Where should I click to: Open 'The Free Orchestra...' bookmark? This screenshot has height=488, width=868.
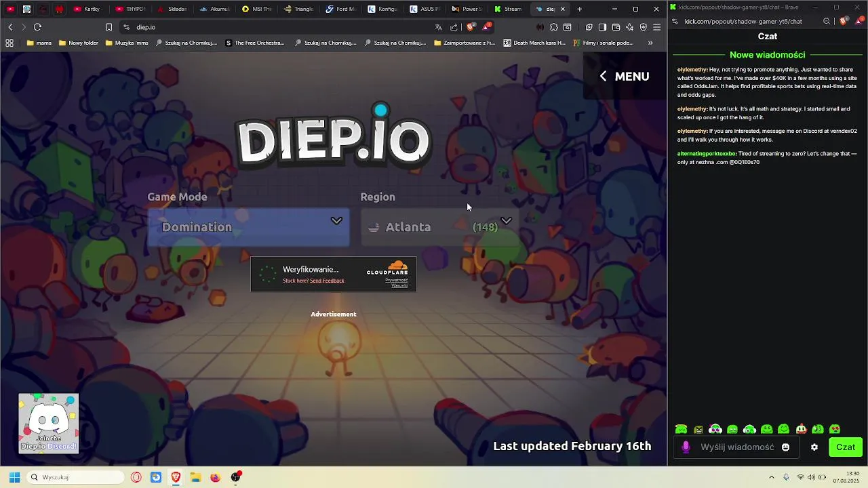pyautogui.click(x=255, y=43)
